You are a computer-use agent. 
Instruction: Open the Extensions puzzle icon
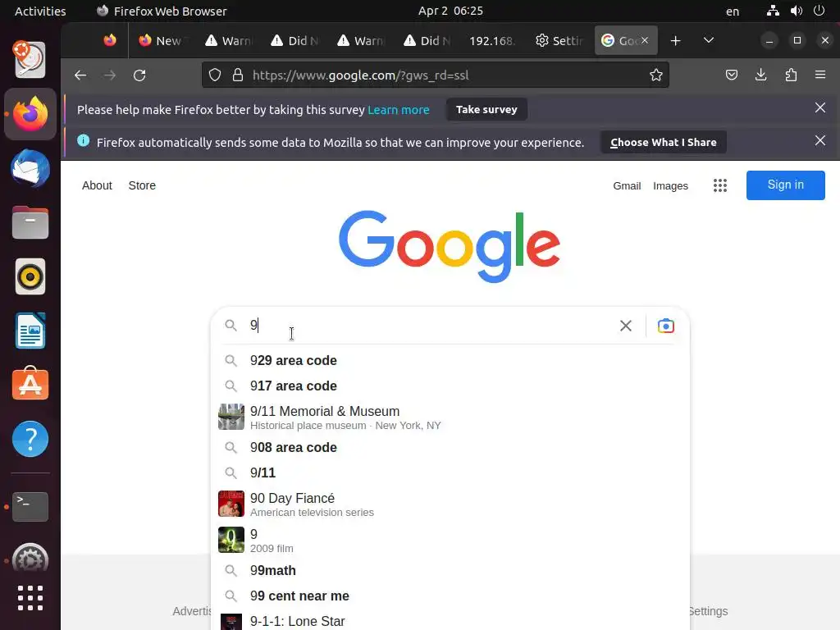coord(791,75)
